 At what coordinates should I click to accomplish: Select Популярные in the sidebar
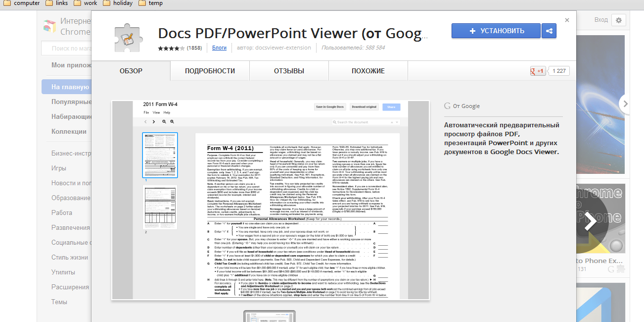tap(71, 102)
